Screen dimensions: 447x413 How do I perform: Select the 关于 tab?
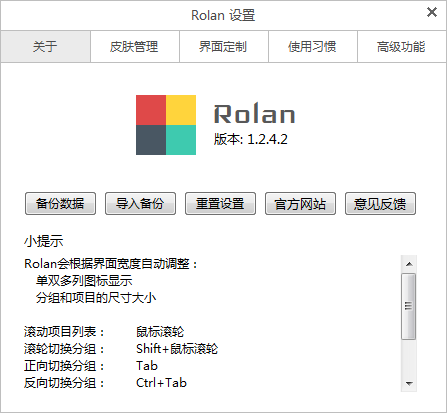(45, 47)
